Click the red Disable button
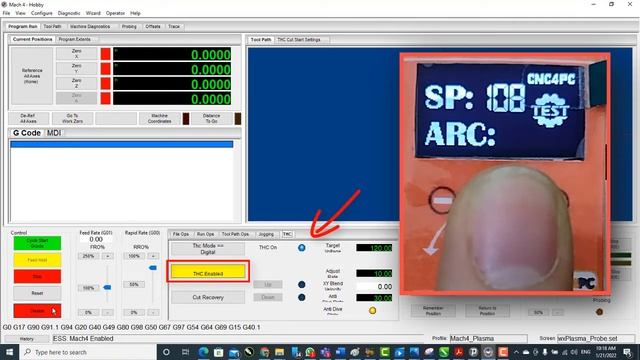 37,311
